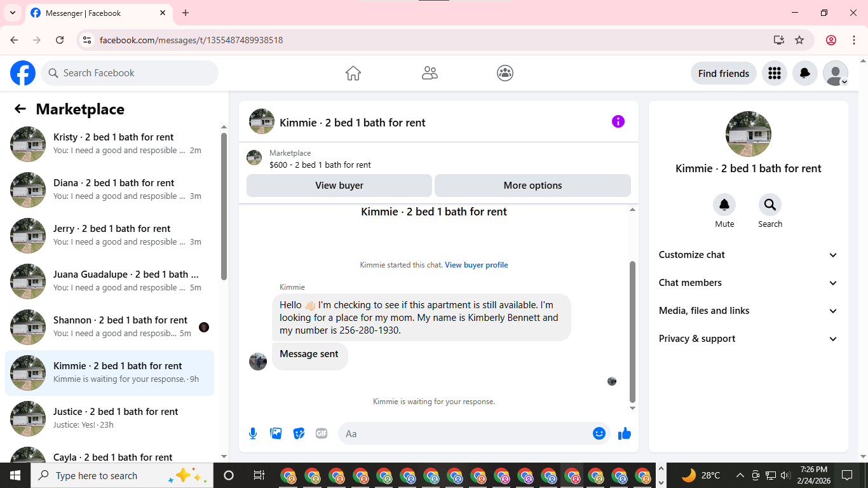Open Diana's 2 bed 1 bath conversation
Viewport: 868px width, 488px height.
[x=109, y=190]
